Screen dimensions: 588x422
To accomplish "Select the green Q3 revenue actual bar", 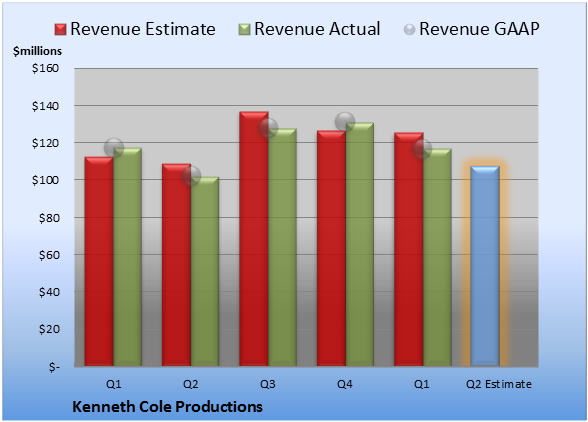I will [282, 247].
